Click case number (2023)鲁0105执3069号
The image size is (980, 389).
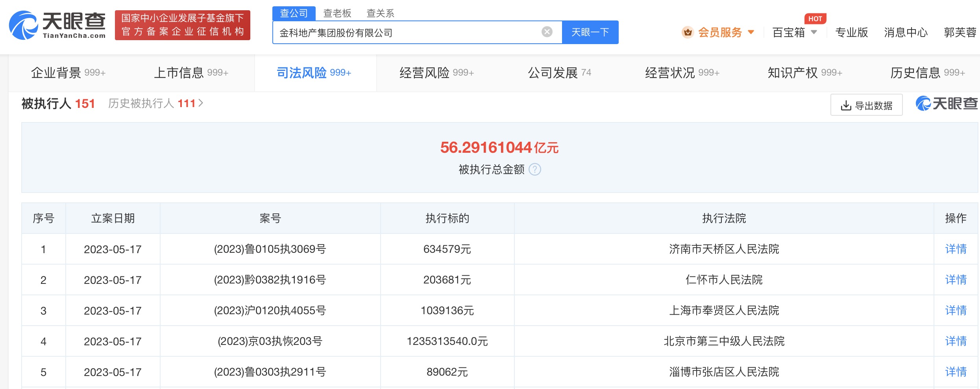coord(270,249)
